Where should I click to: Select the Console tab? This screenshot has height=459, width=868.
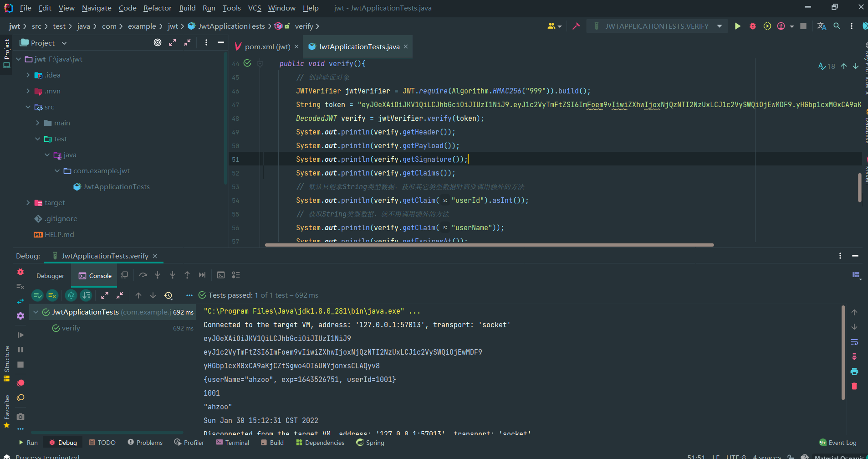click(x=95, y=276)
